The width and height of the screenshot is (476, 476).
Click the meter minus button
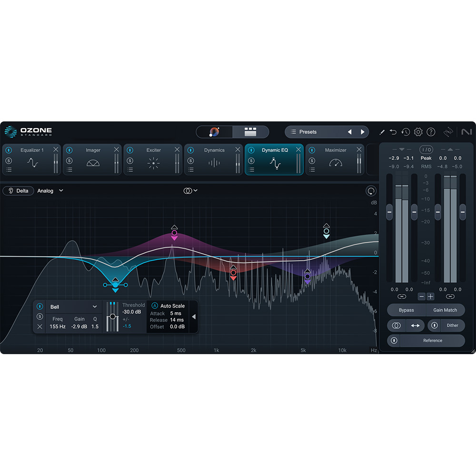point(422,297)
